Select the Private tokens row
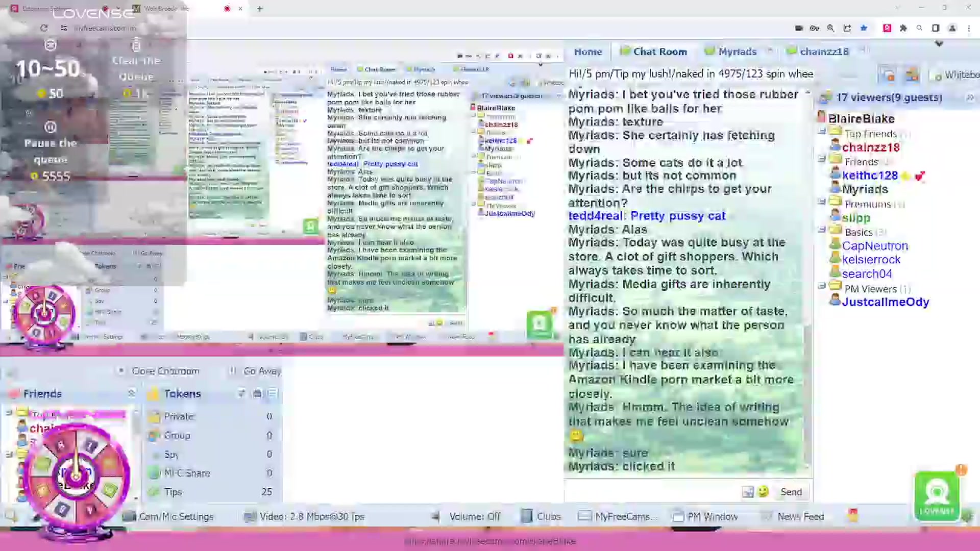 (211, 416)
